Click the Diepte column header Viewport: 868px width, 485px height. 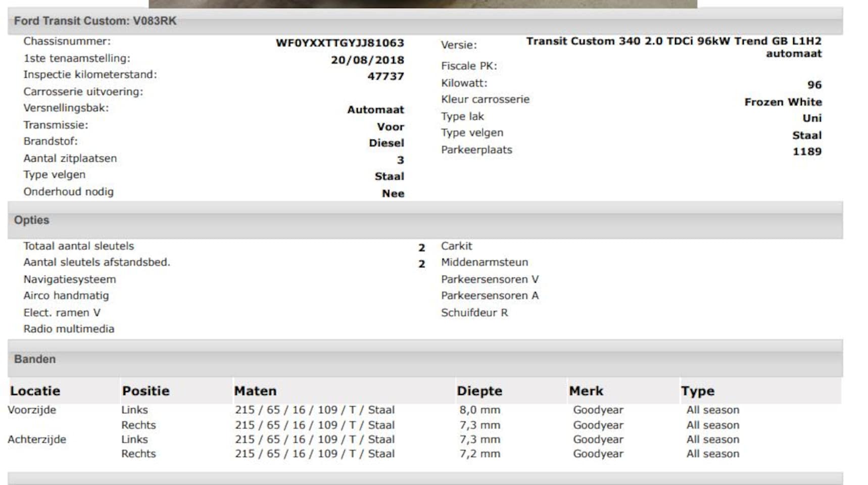click(x=479, y=391)
